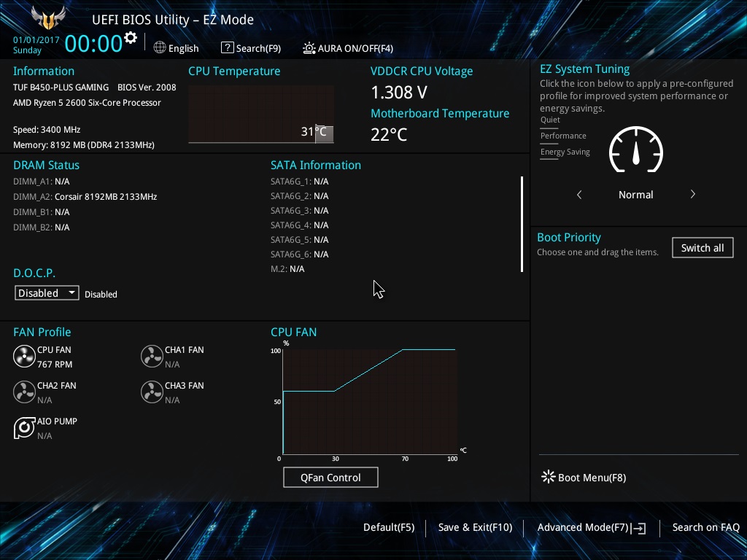
Task: Switch to Advanced Mode(F7)
Action: (x=583, y=528)
